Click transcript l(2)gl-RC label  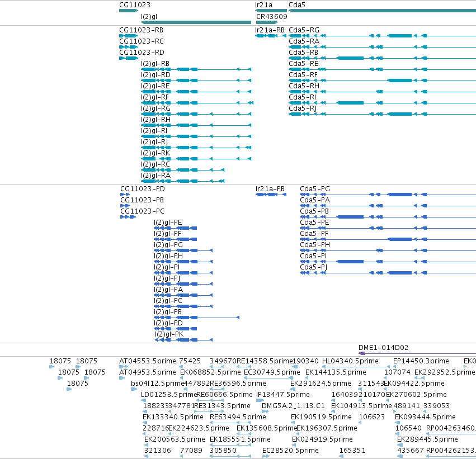155,164
